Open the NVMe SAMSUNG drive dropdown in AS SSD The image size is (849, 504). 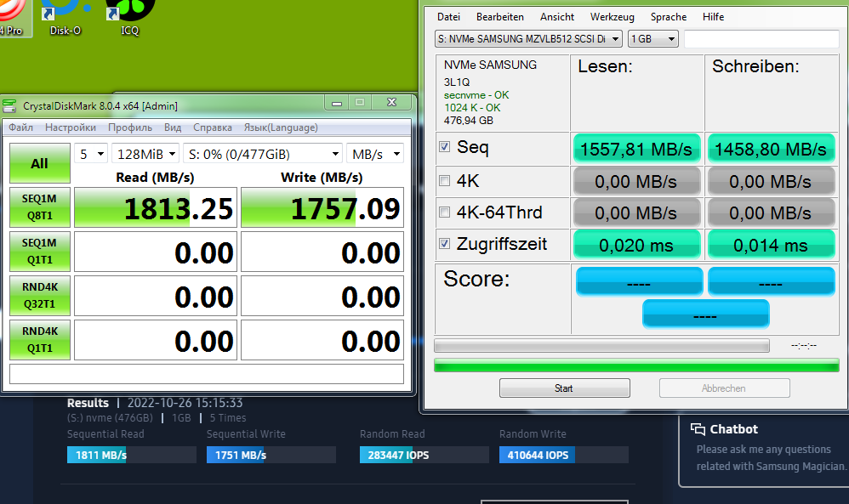click(x=528, y=39)
